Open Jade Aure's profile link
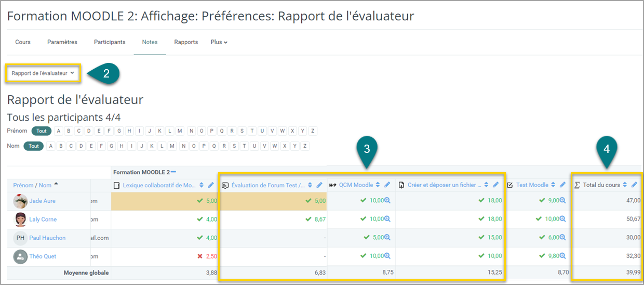 (43, 201)
